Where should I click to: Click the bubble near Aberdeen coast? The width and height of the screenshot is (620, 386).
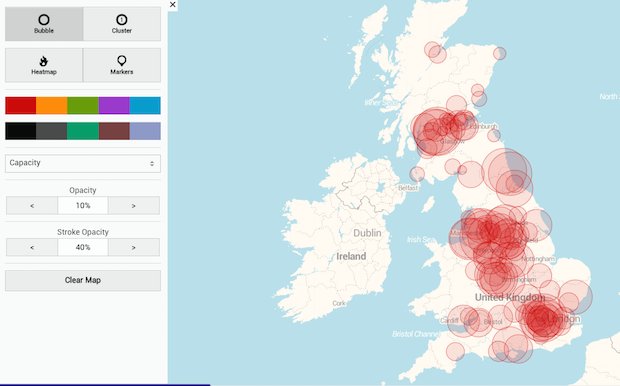click(x=499, y=53)
